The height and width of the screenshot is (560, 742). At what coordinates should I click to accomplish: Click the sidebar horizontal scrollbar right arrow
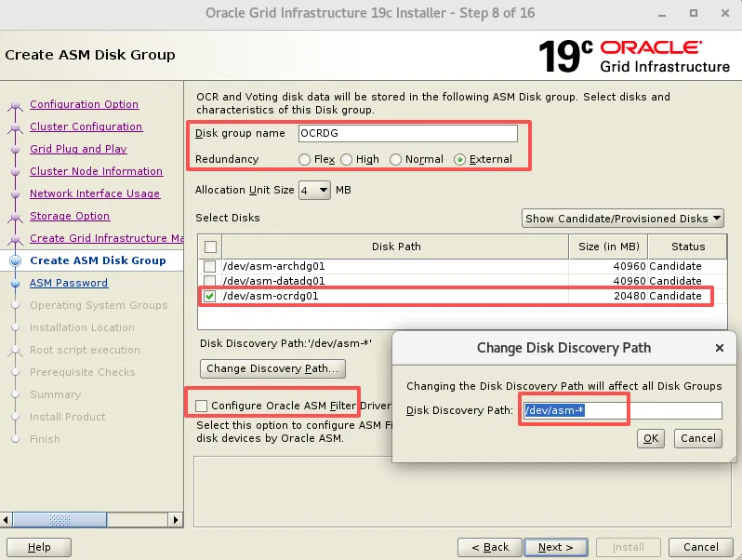pos(176,520)
